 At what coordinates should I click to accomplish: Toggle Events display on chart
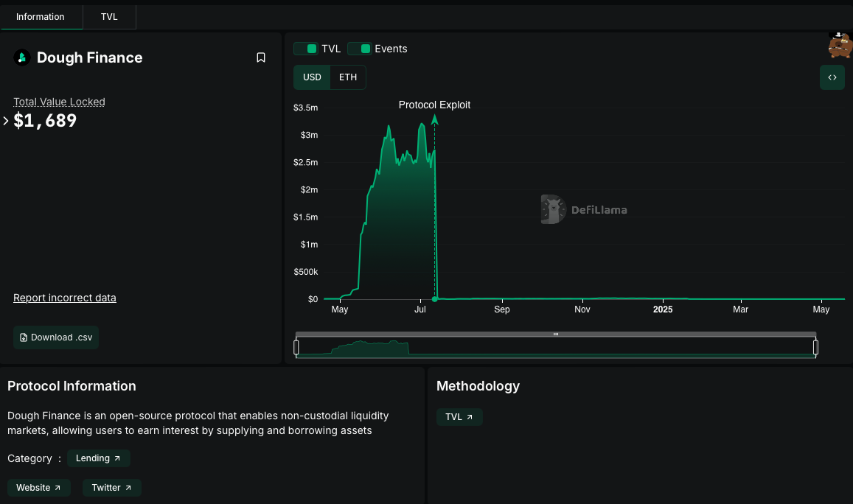point(377,49)
